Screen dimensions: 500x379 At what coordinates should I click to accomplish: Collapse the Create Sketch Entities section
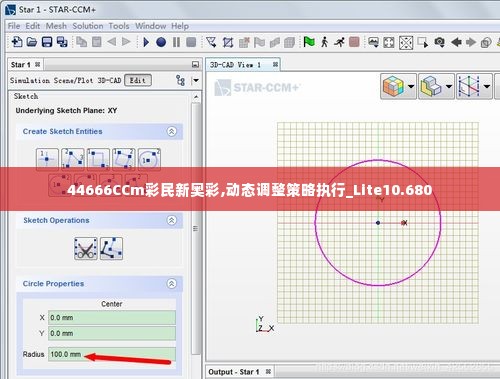coord(171,131)
